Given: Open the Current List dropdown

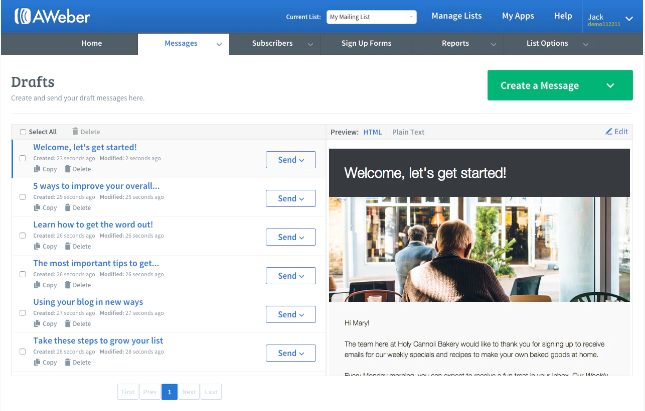Looking at the screenshot, I should [371, 17].
